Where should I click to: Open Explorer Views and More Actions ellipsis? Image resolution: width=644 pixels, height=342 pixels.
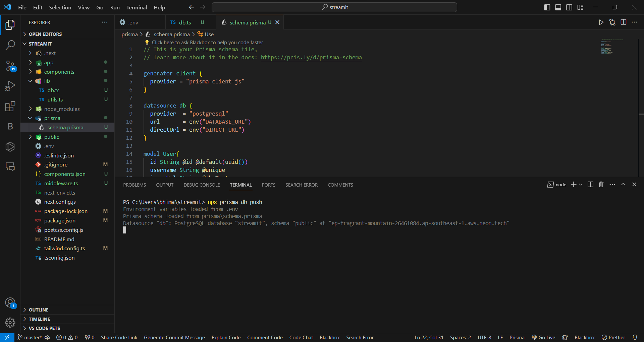pos(105,22)
